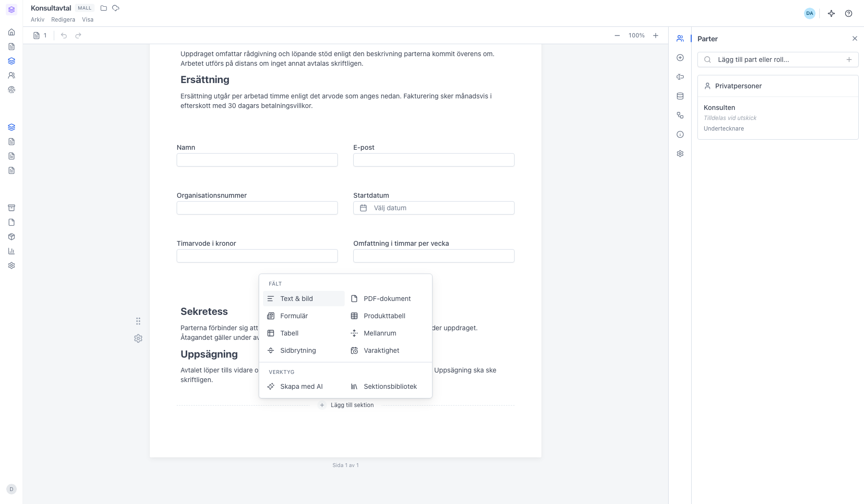Open the bar chart analytics icon in sidebar
This screenshot has height=504, width=864.
(12, 251)
